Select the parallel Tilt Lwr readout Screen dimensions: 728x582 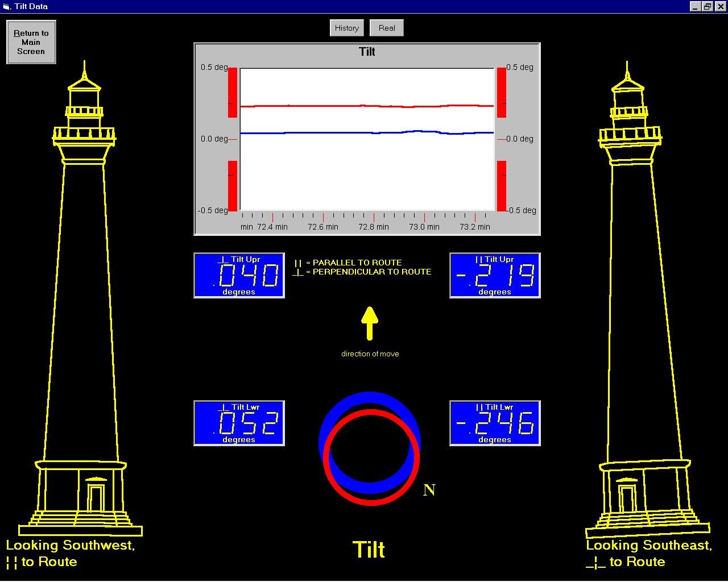[x=495, y=423]
